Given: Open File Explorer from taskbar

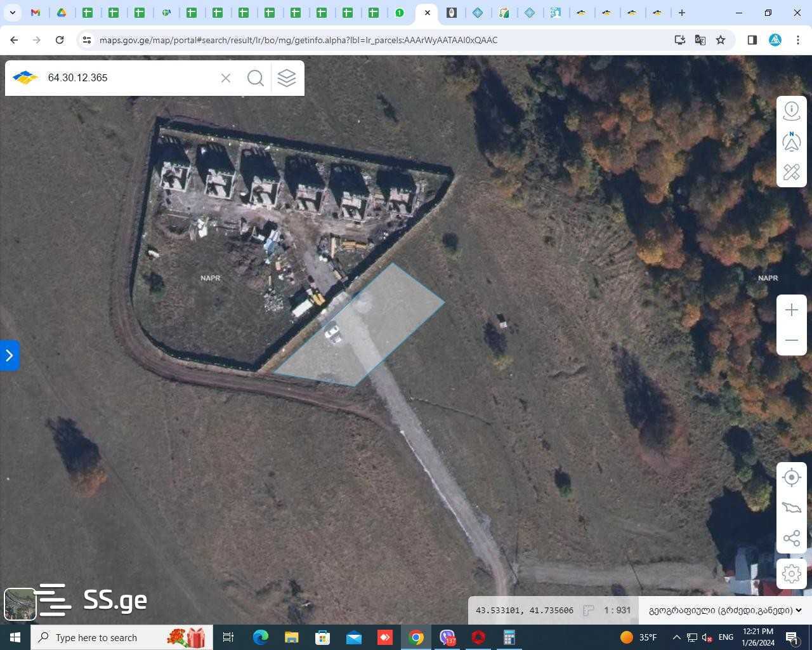Looking at the screenshot, I should click(291, 637).
